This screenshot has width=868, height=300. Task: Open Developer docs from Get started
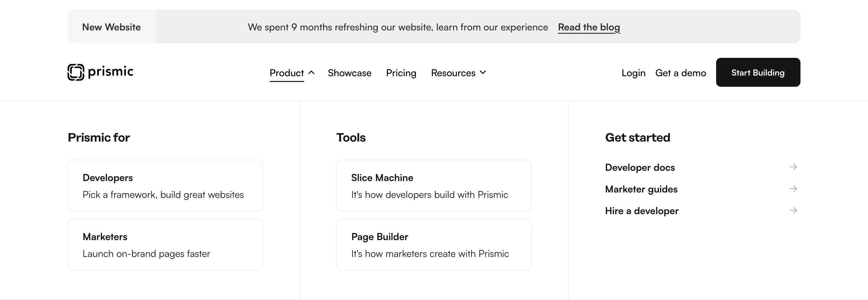pyautogui.click(x=640, y=167)
